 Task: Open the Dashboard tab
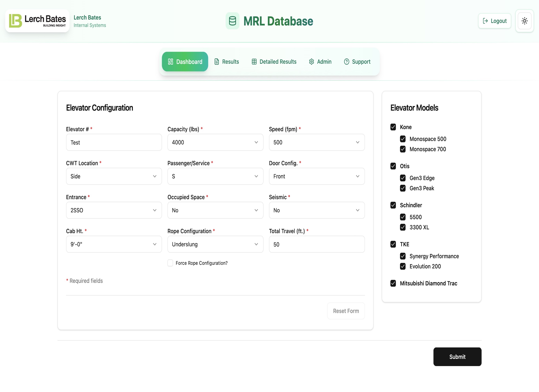[x=185, y=62]
